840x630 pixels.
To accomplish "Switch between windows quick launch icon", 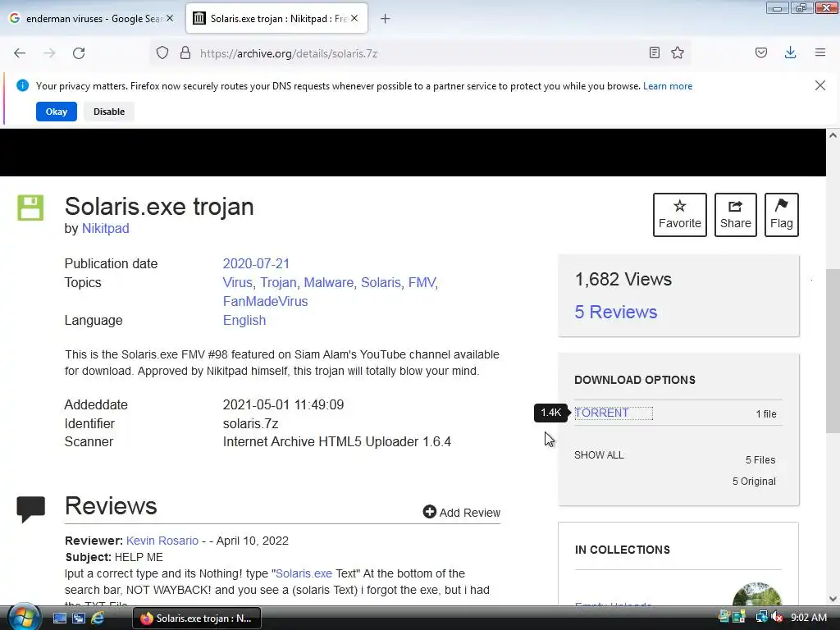I will pos(79,619).
